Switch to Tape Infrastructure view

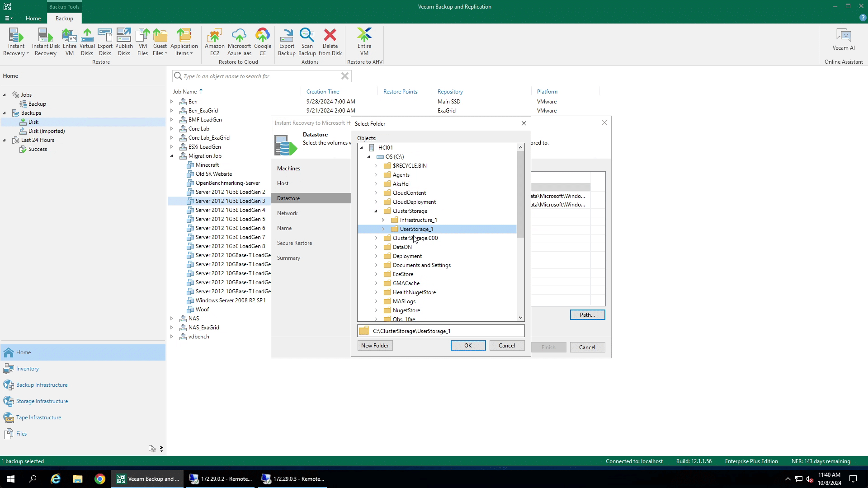pos(38,418)
